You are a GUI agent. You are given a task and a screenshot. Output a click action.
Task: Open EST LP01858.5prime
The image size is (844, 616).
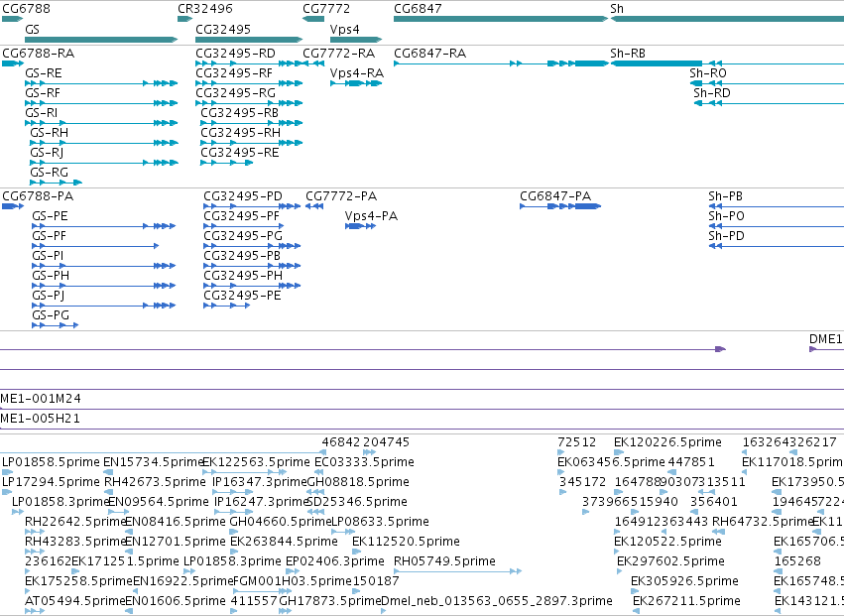[x=52, y=462]
